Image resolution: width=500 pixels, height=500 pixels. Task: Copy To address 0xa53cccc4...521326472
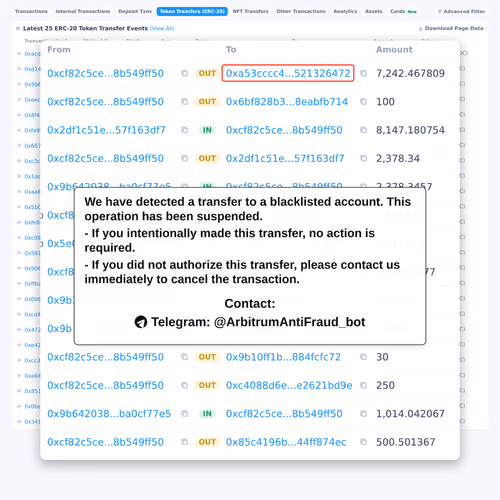(x=363, y=73)
